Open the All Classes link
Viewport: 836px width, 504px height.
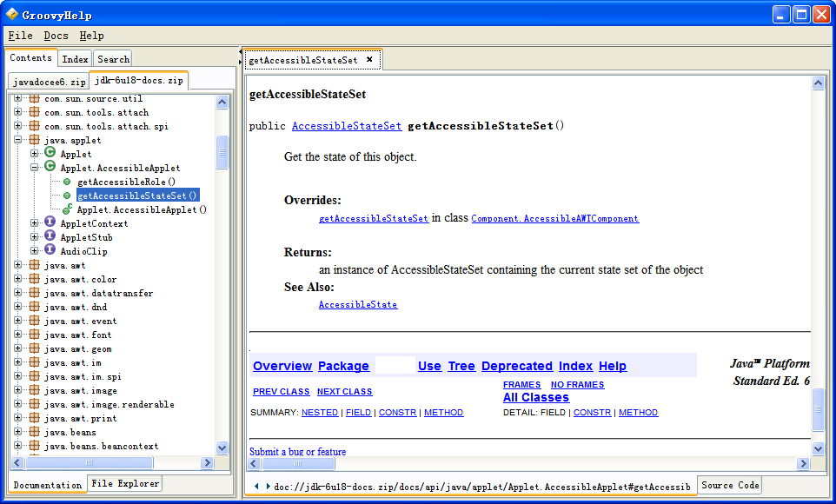point(536,397)
